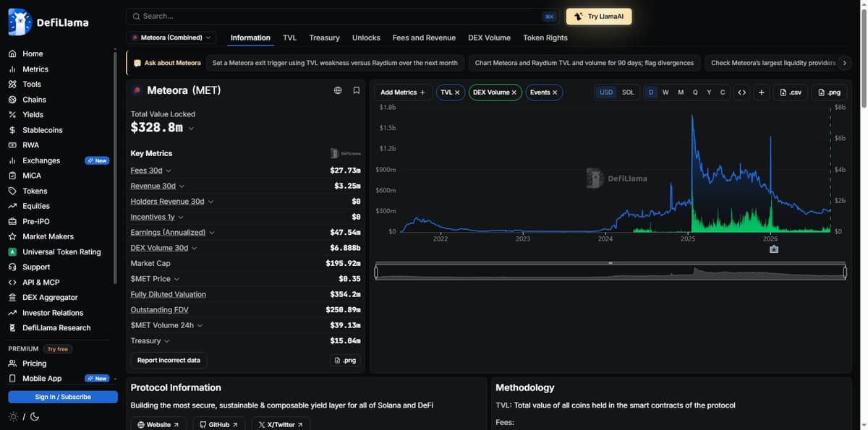The image size is (868, 430).
Task: Expand Incentives 1y metric
Action: (181, 217)
